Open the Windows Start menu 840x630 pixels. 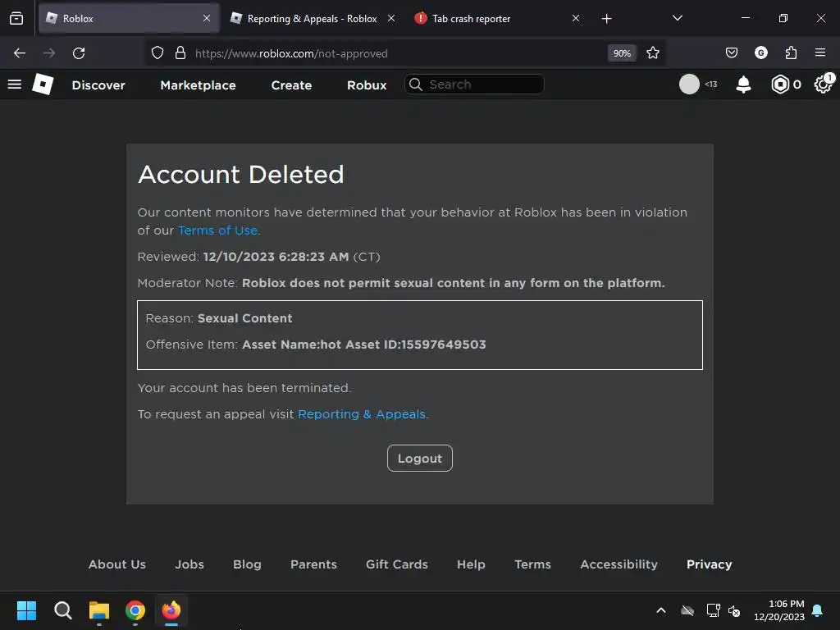point(26,610)
